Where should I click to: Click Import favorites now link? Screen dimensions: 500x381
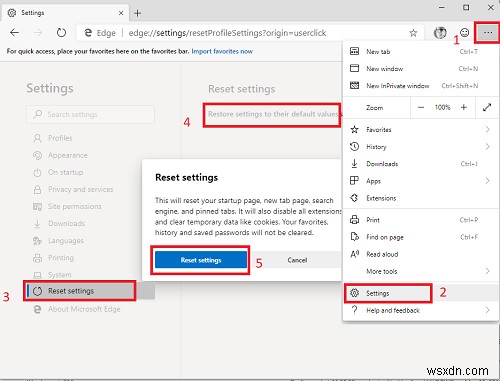(222, 51)
